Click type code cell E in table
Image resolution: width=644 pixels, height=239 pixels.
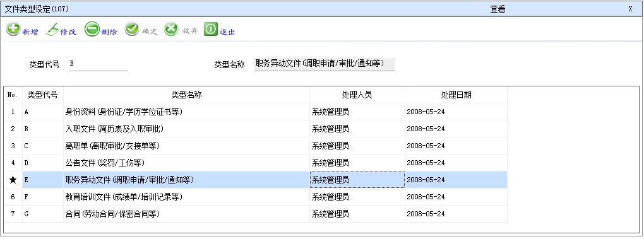point(43,180)
